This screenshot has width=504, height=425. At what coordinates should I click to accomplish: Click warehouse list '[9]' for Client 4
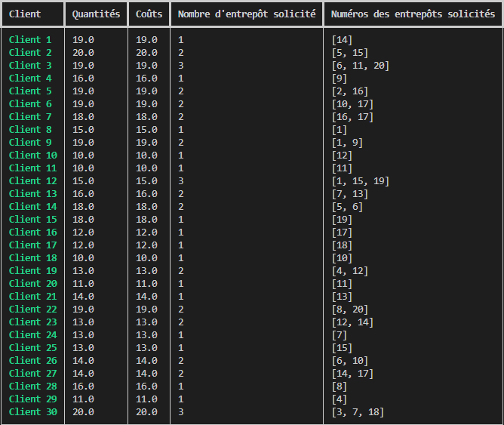(x=340, y=79)
